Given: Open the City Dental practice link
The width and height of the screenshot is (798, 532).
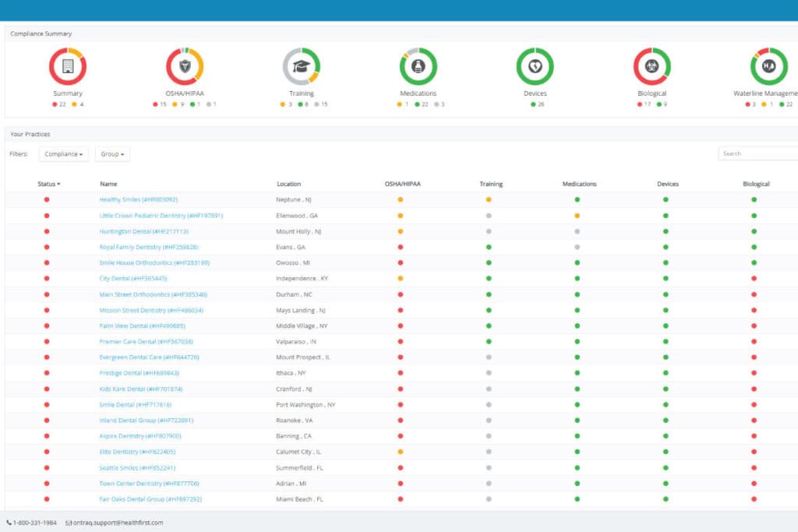Looking at the screenshot, I should 133,279.
